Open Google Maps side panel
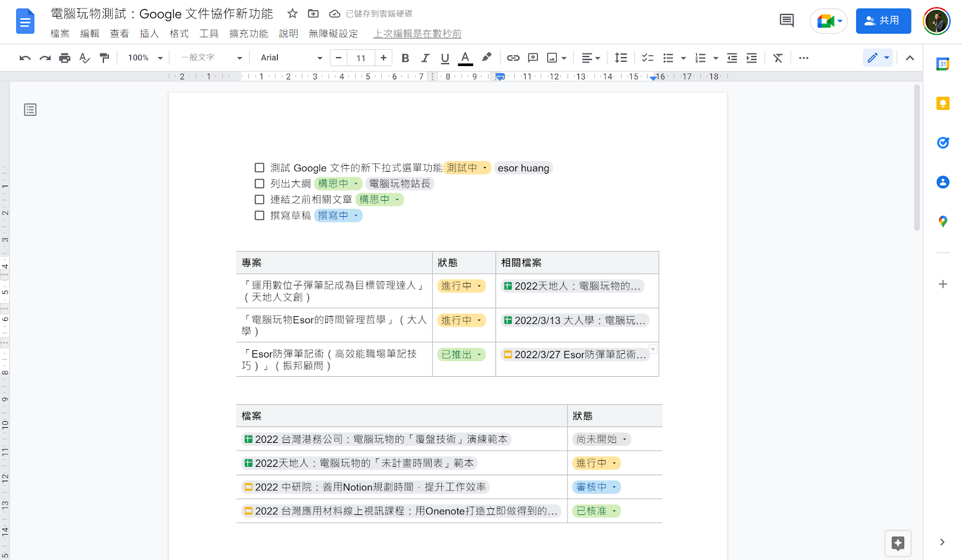Image resolution: width=962 pixels, height=560 pixels. 943,222
